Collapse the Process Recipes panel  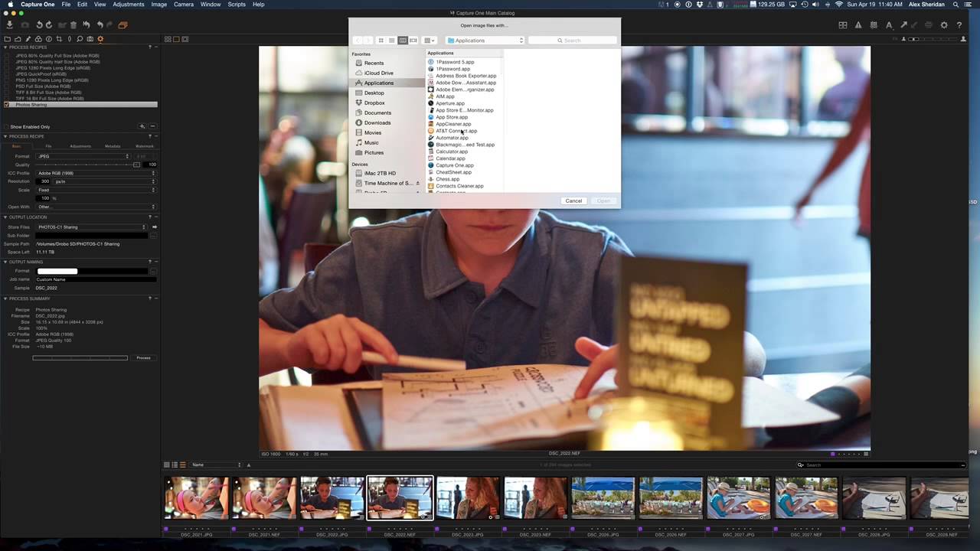(x=5, y=47)
